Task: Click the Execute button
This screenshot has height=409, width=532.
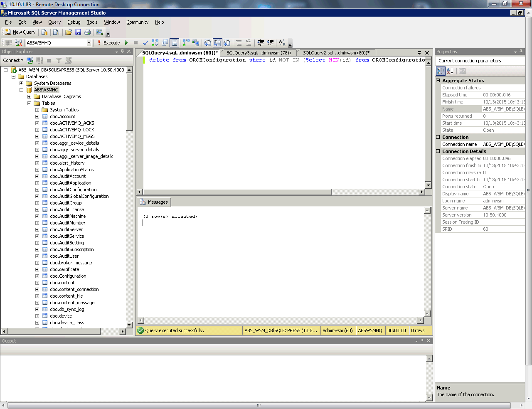Action: (x=108, y=43)
